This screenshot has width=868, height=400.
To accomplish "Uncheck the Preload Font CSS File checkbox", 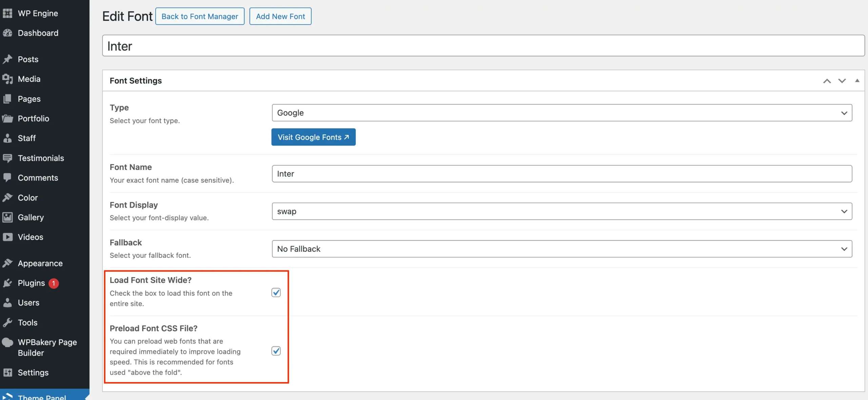I will click(276, 351).
